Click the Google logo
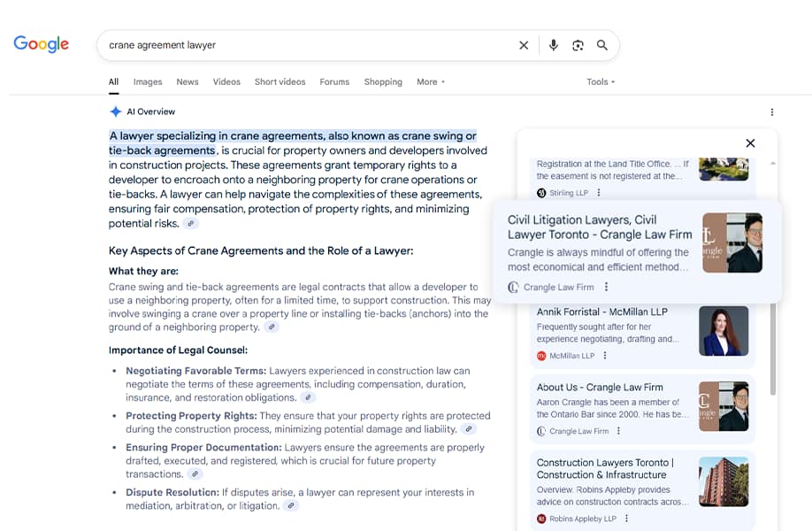The height and width of the screenshot is (531, 812). [x=42, y=44]
